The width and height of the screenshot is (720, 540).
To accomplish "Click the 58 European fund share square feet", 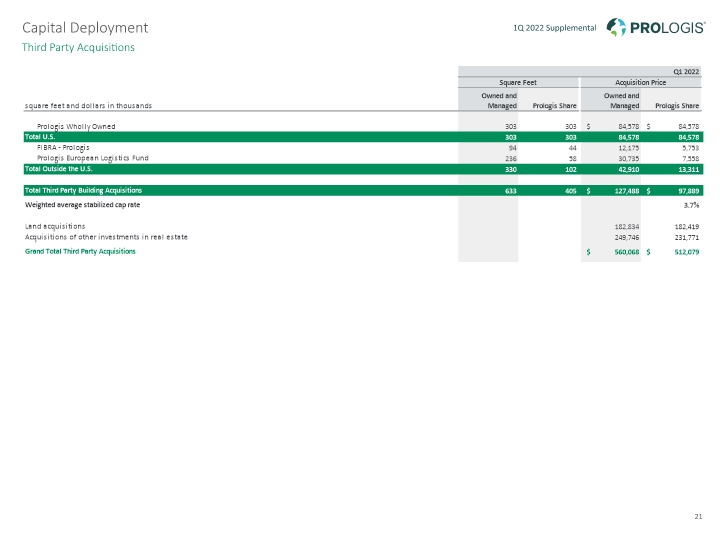I will pyautogui.click(x=572, y=159).
